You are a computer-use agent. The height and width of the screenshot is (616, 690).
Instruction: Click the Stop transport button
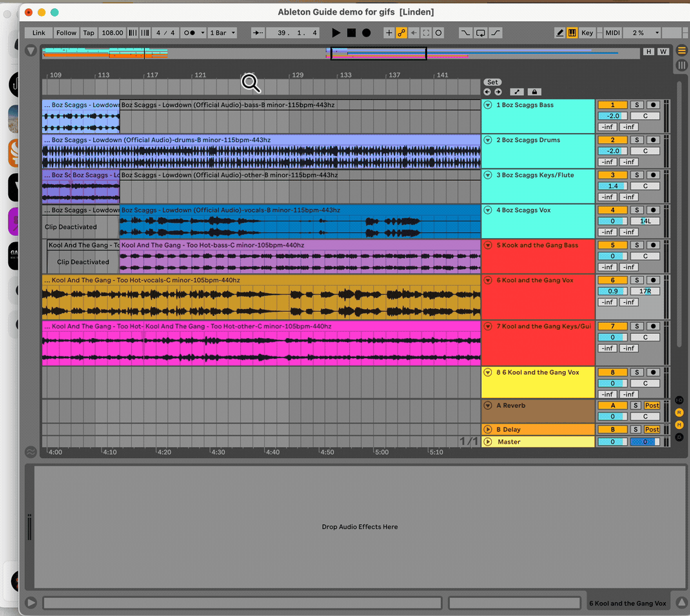[x=351, y=32]
